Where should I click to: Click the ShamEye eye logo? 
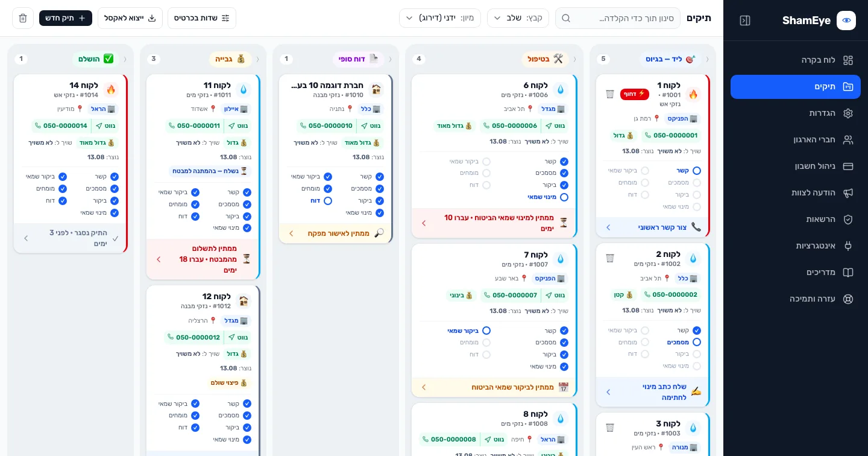(846, 21)
